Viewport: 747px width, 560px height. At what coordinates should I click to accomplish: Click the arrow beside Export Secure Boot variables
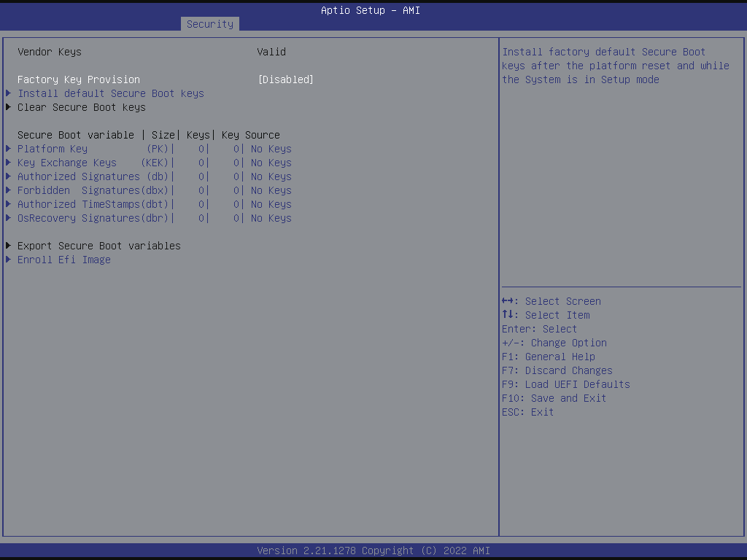coord(9,246)
